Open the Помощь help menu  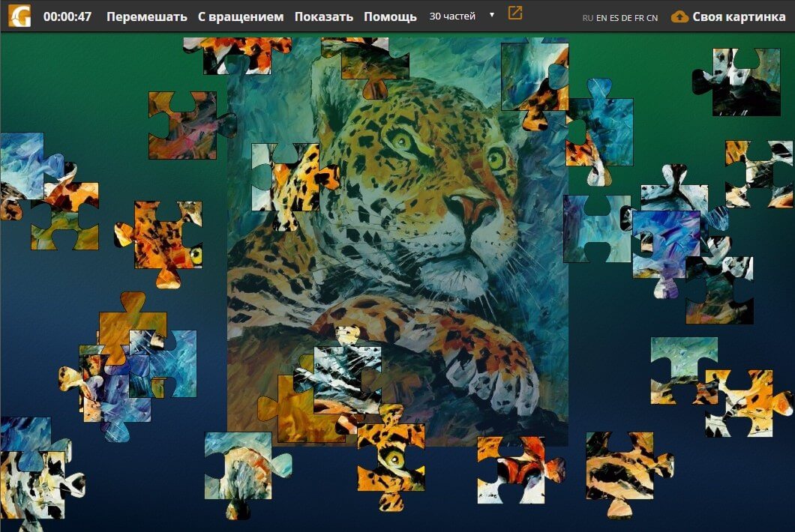click(x=390, y=16)
